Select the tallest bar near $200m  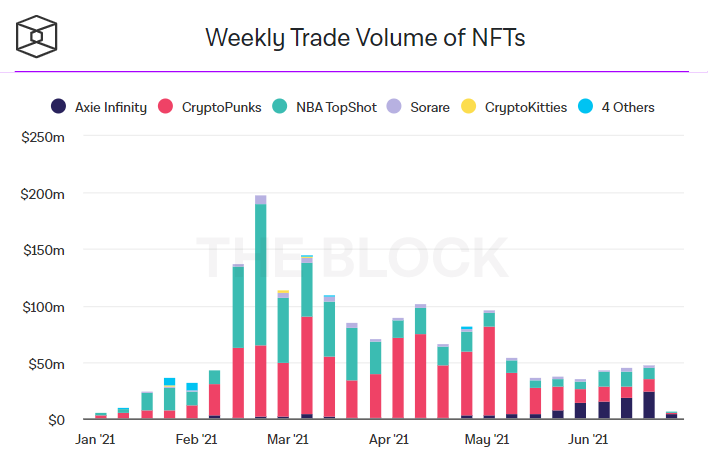[x=261, y=307]
